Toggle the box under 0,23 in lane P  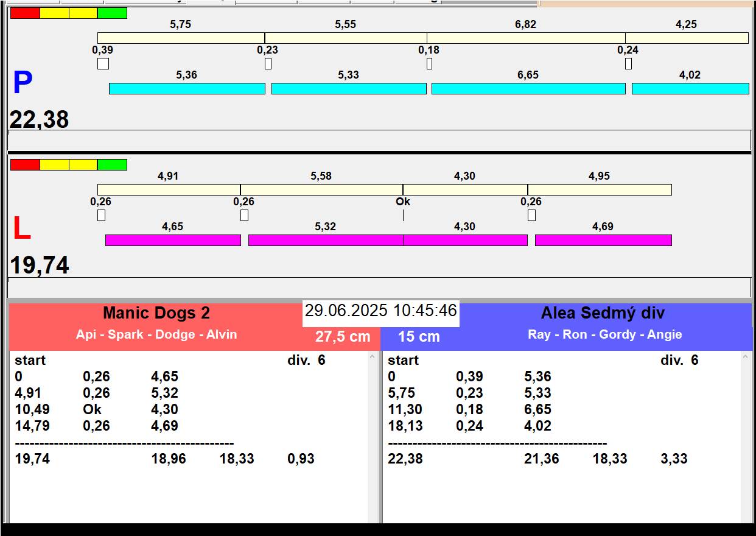point(268,63)
